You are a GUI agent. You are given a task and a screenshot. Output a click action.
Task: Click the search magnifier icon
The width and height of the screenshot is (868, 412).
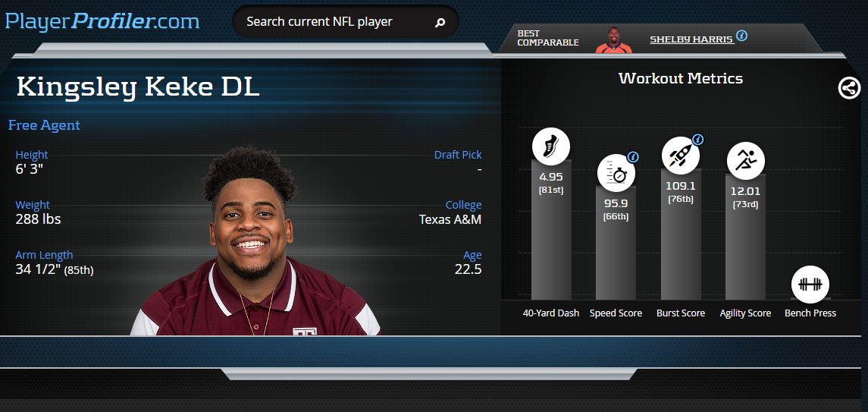pyautogui.click(x=440, y=22)
